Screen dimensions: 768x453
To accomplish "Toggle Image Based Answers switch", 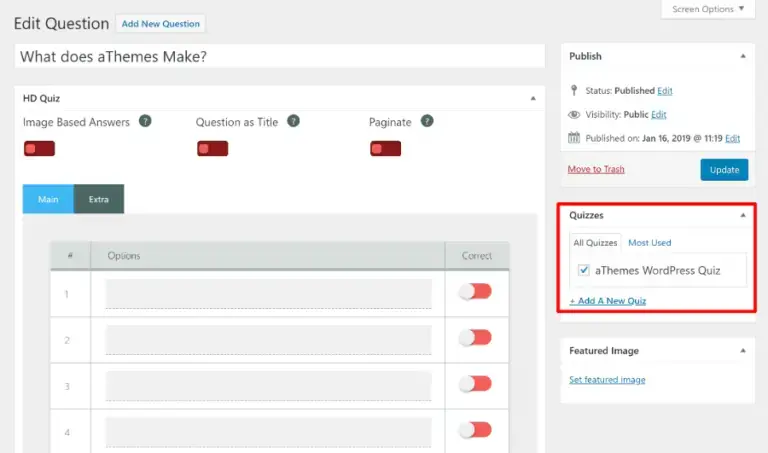I will tap(39, 148).
